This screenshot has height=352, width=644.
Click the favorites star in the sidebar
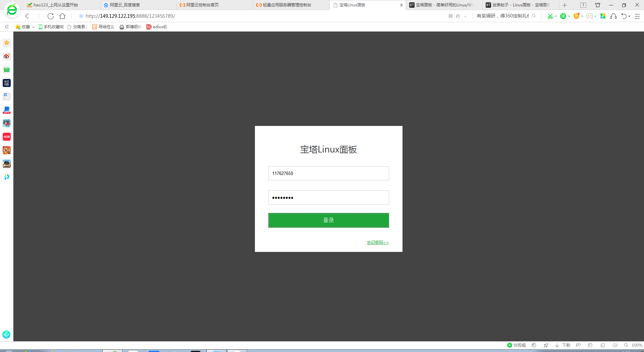tap(6, 43)
